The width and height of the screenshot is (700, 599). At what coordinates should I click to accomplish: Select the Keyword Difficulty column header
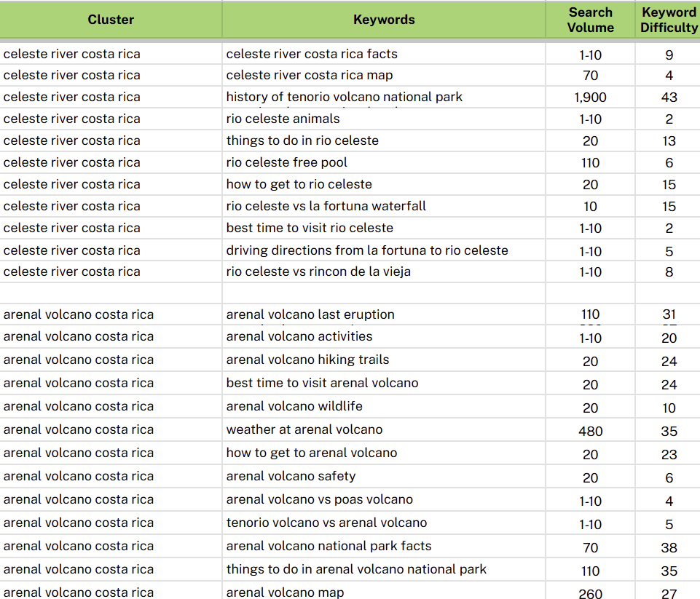(x=668, y=20)
